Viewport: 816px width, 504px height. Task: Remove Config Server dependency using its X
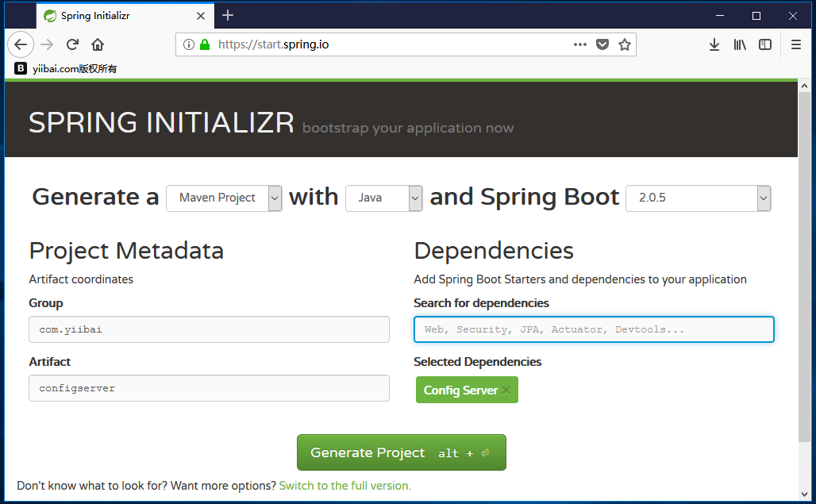coord(506,391)
